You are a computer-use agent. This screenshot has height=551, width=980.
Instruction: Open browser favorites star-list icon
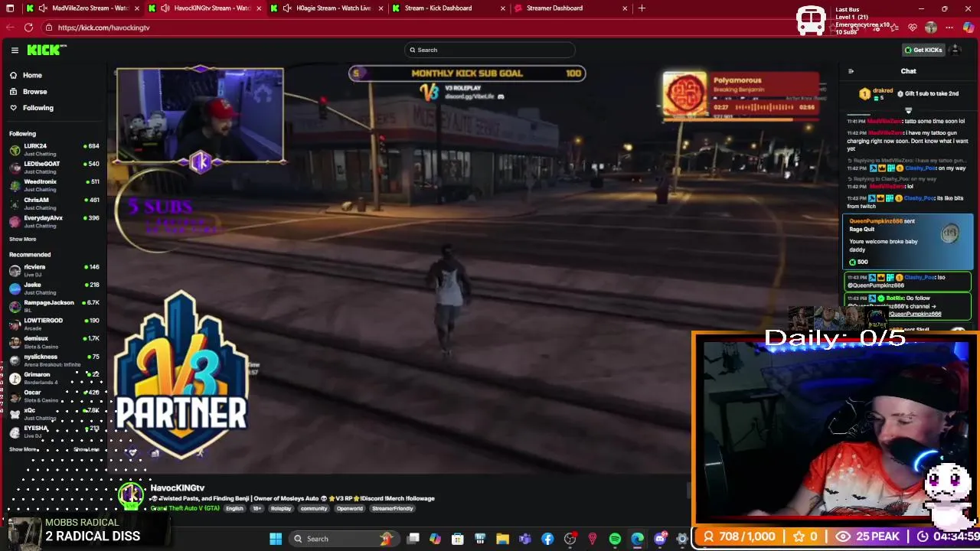(x=893, y=28)
